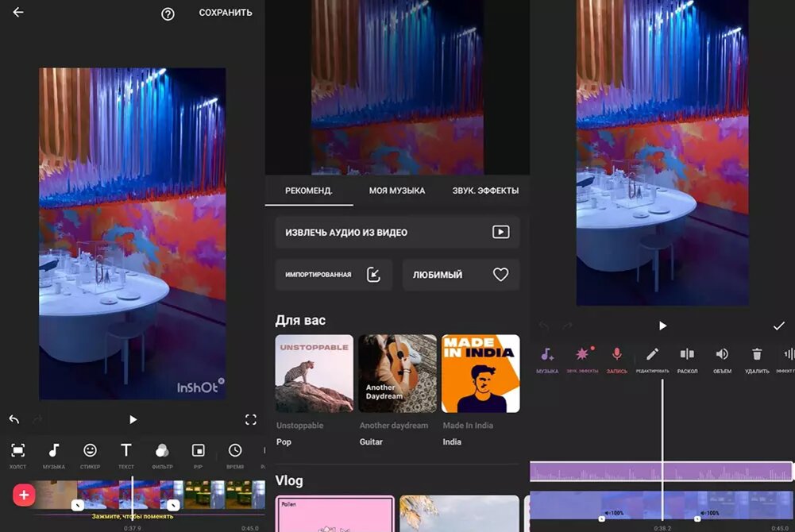This screenshot has height=532, width=795.
Task: Click СОХРАНИТЬ to save the video
Action: pos(226,13)
